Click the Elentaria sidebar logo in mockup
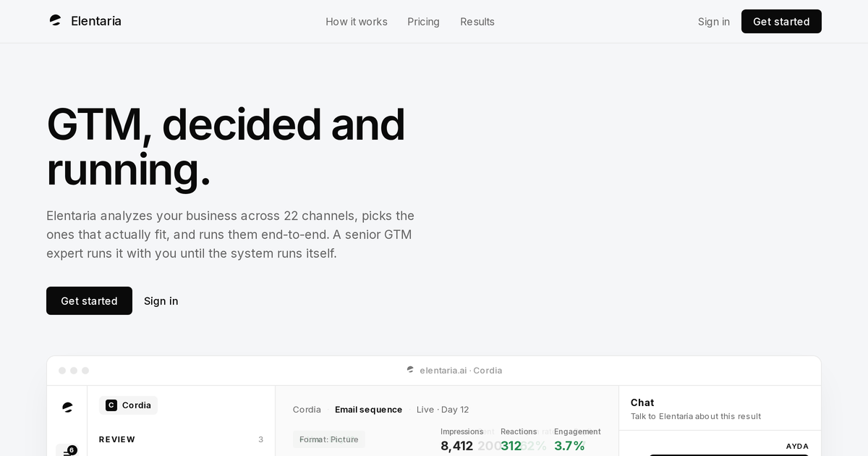This screenshot has width=868, height=456. point(67,408)
